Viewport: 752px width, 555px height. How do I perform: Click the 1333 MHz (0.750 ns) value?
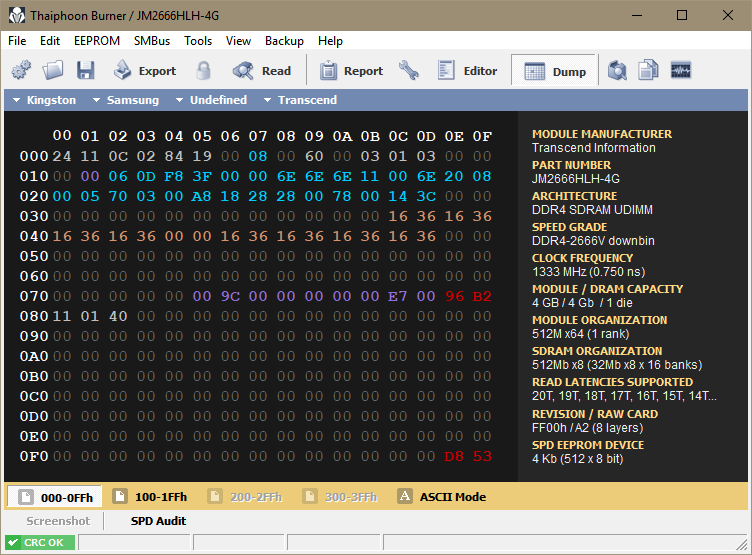pyautogui.click(x=588, y=272)
